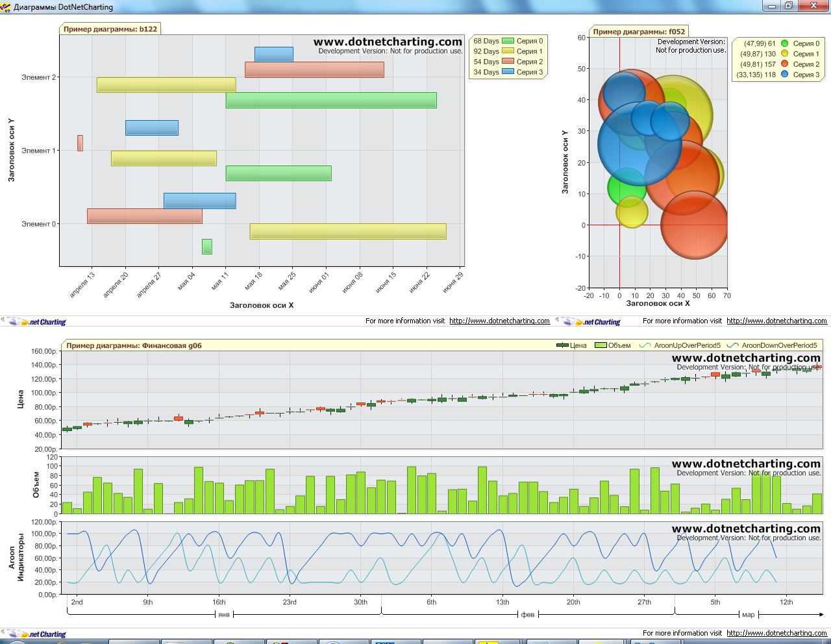
Task: Click the AroonDownOverPeriod5 line legend icon
Action: (x=733, y=345)
